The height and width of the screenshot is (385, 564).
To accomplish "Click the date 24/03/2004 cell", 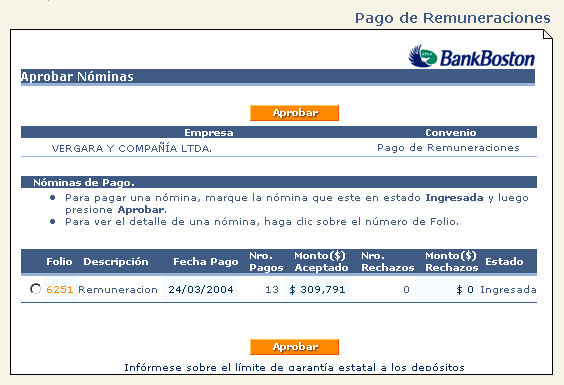I will [x=201, y=290].
